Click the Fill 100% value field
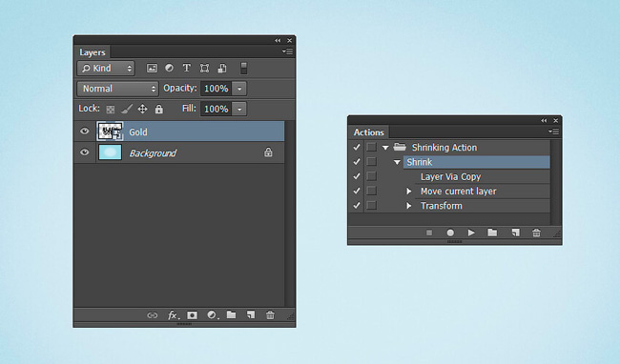This screenshot has height=364, width=620. (217, 109)
